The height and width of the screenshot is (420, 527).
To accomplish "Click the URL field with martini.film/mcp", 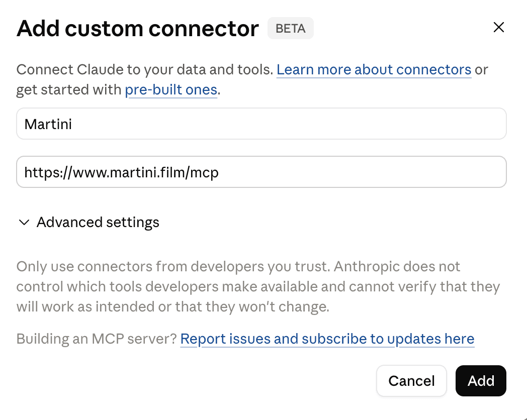I will [x=261, y=172].
